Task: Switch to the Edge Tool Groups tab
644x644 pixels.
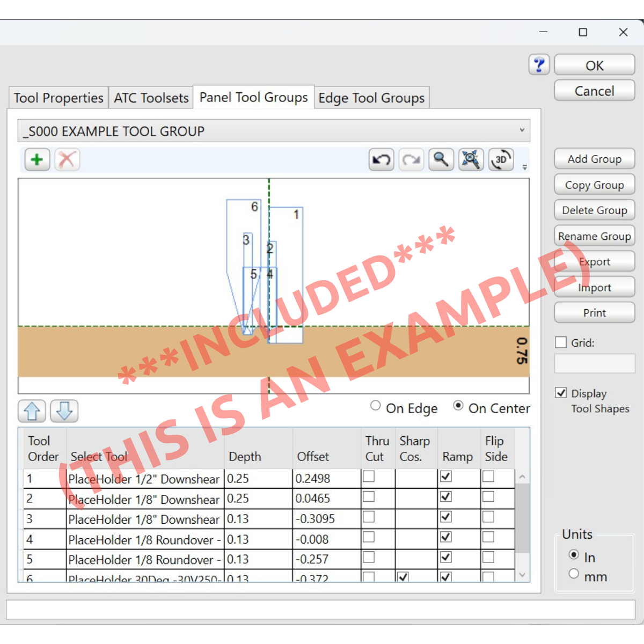Action: (371, 98)
